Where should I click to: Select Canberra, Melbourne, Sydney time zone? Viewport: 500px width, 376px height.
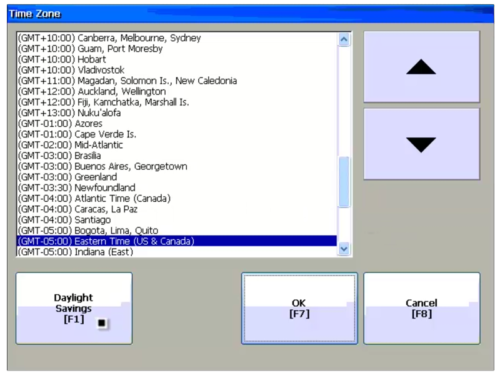177,38
